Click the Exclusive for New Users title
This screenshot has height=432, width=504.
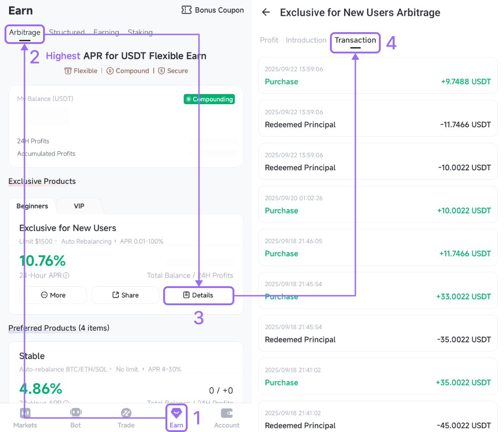click(68, 228)
